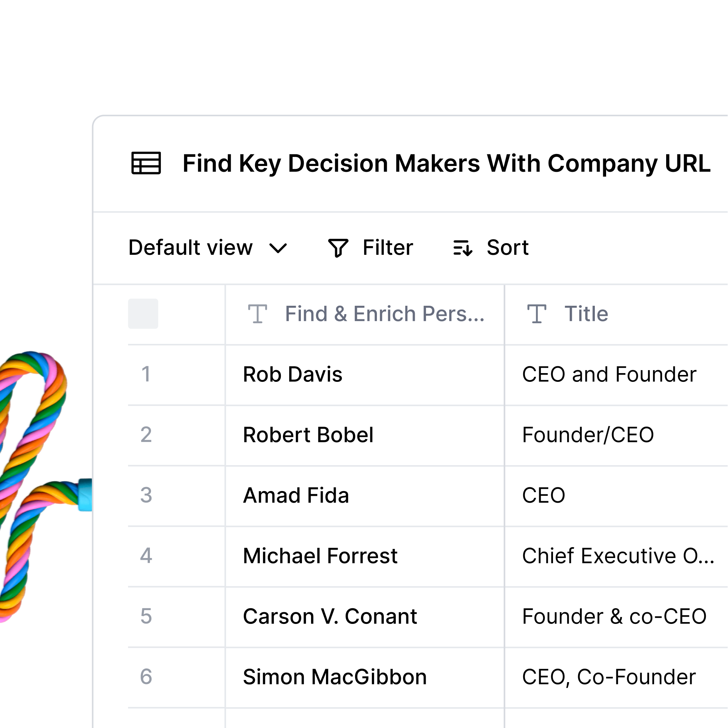Image resolution: width=728 pixels, height=728 pixels.
Task: Click the table icon beside the title
Action: (x=146, y=163)
